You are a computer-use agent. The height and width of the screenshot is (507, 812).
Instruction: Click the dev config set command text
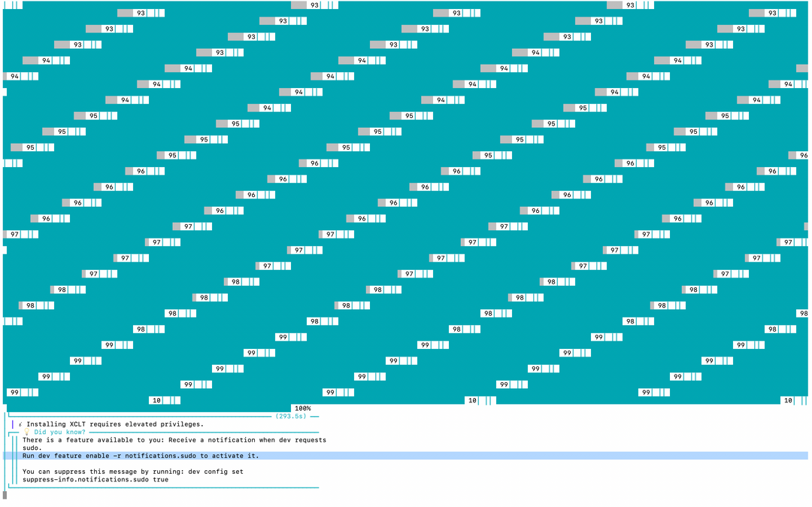216,472
